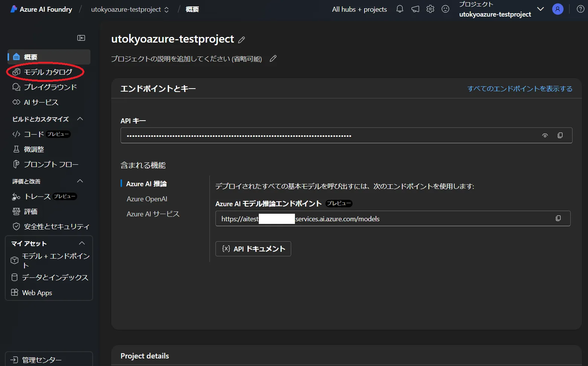Click the API ドキュメント button
This screenshot has width=588, height=366.
tap(253, 249)
